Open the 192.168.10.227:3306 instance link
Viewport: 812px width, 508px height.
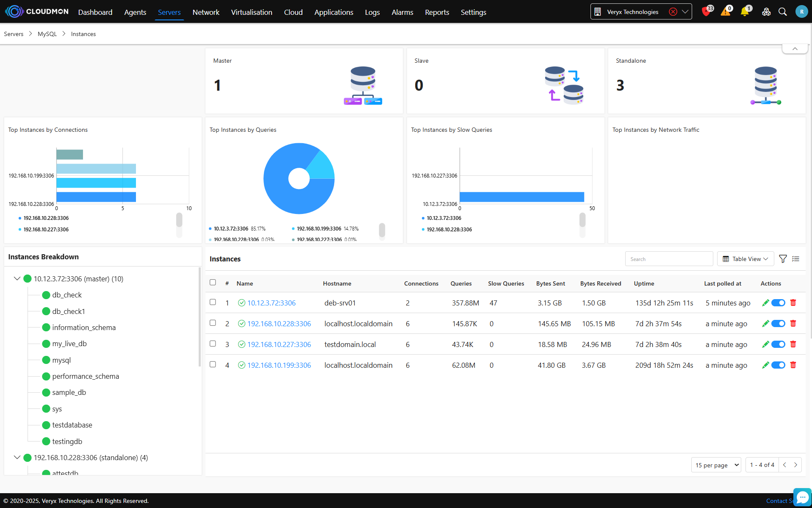279,344
